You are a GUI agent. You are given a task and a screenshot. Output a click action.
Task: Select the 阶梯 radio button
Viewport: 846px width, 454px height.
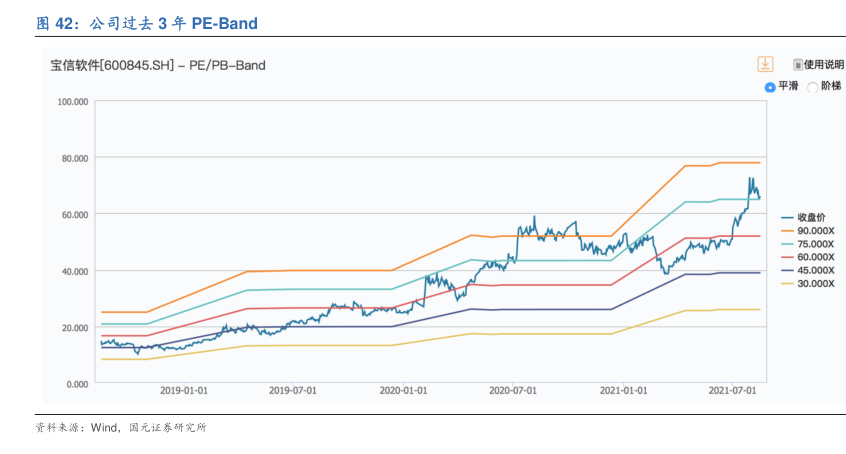coord(812,87)
